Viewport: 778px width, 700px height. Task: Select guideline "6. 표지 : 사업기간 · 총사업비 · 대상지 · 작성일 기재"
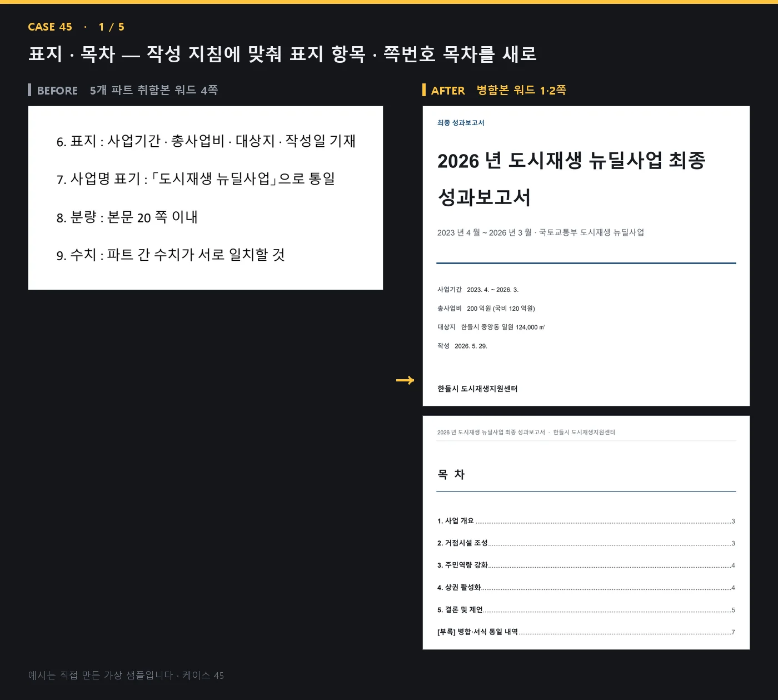coord(206,141)
